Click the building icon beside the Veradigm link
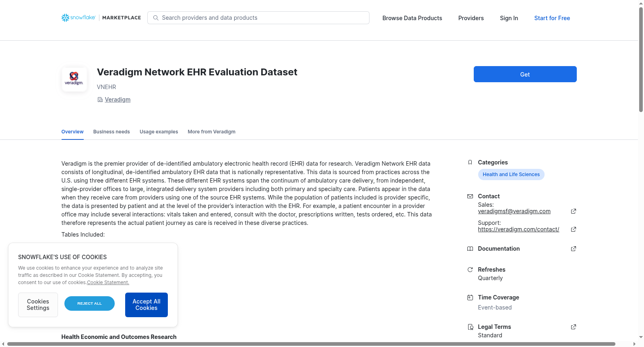 [100, 100]
